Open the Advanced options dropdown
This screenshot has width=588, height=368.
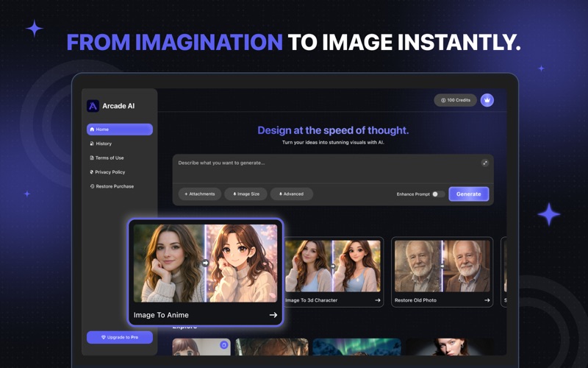tap(291, 194)
